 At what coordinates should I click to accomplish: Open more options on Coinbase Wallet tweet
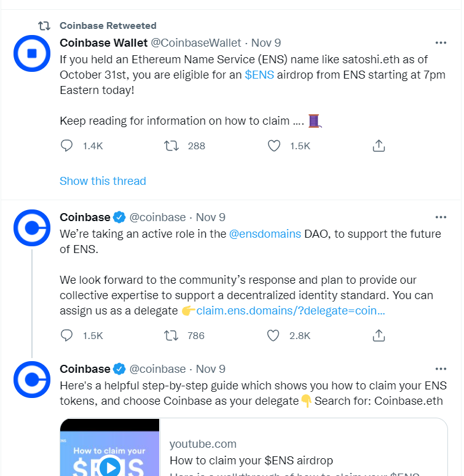[x=441, y=43]
